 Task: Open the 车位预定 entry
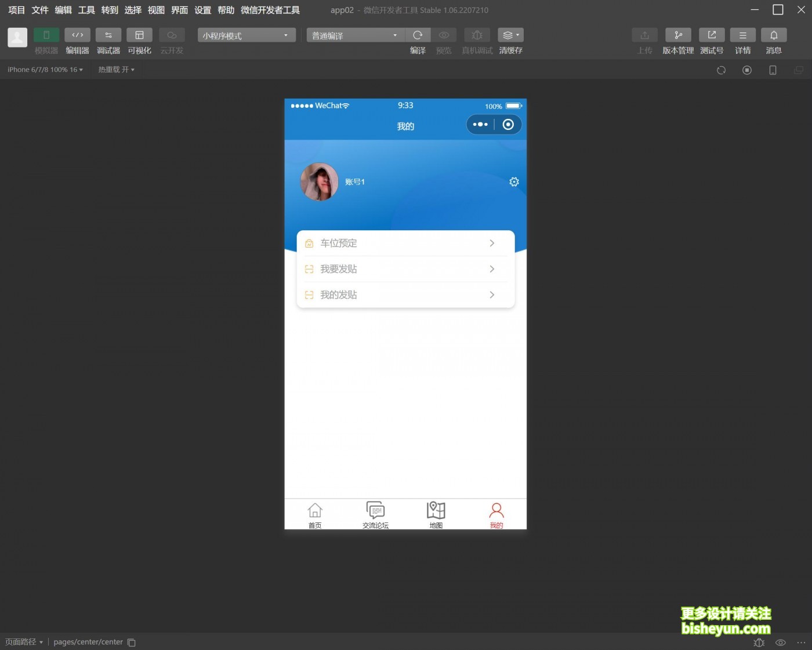pos(405,244)
